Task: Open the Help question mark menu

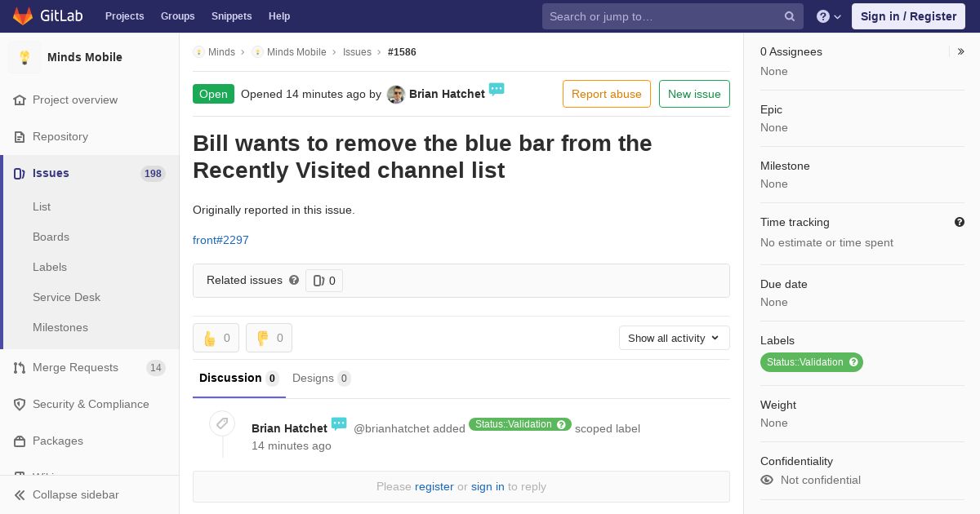Action: tap(829, 16)
